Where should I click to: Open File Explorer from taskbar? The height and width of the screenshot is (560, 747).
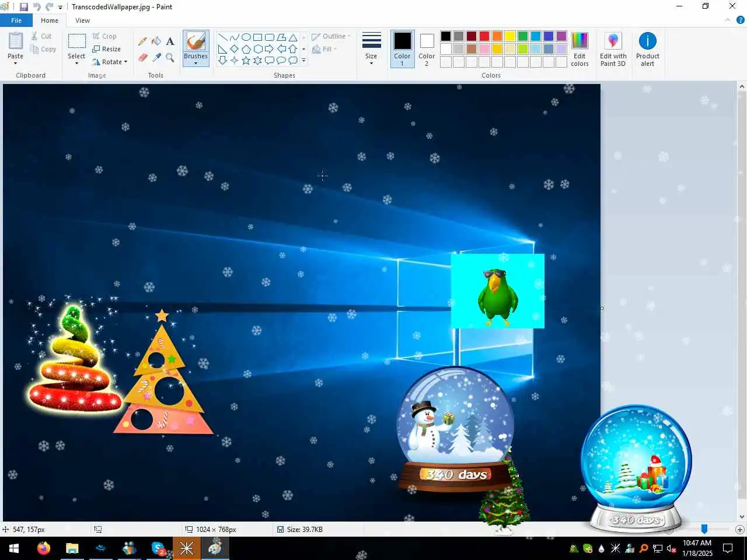pyautogui.click(x=72, y=548)
